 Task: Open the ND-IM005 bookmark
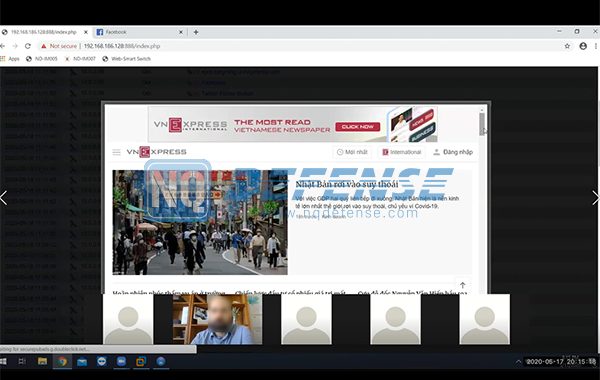tap(42, 59)
